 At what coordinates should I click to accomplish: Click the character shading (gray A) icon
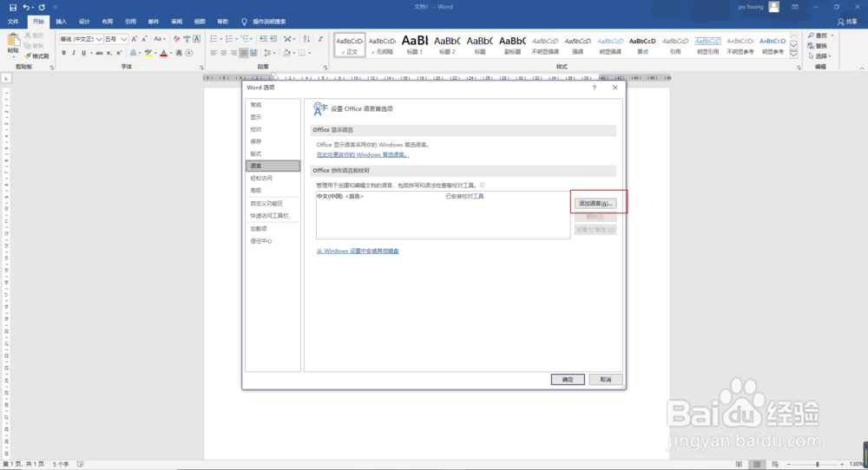pyautogui.click(x=179, y=53)
